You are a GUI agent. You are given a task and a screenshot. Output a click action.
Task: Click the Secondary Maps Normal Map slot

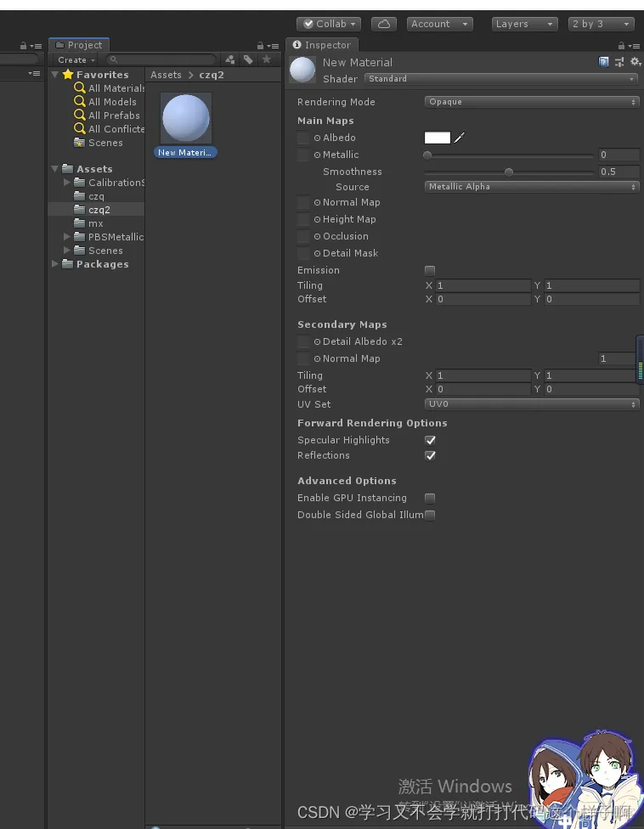pyautogui.click(x=303, y=358)
